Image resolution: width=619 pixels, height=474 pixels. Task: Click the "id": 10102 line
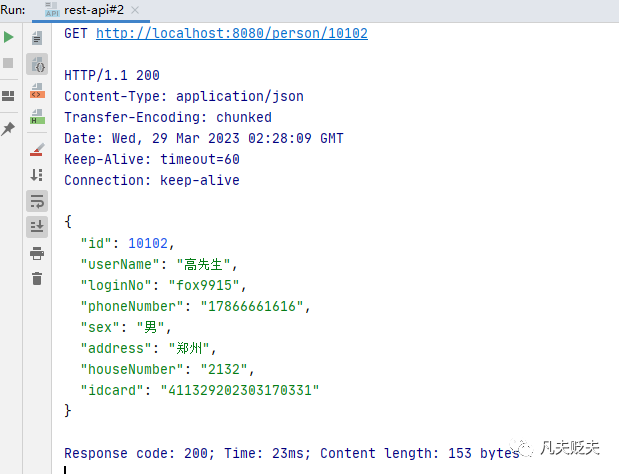tap(127, 243)
